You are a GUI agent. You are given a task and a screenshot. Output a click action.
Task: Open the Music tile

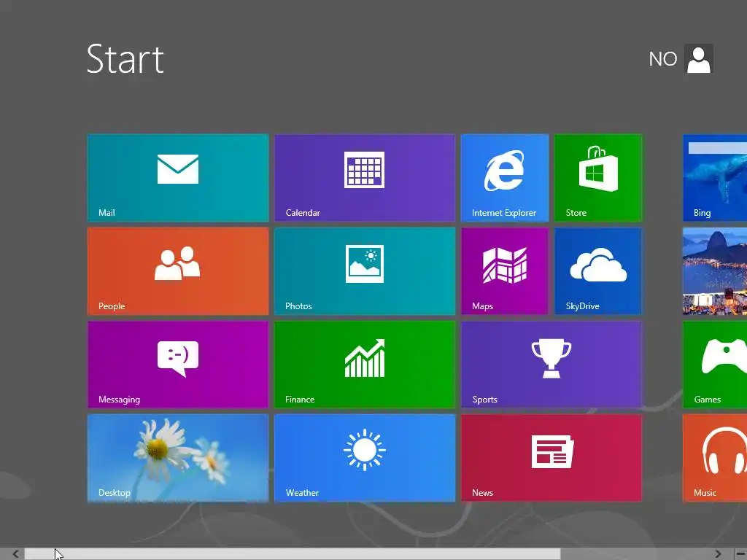click(x=715, y=458)
